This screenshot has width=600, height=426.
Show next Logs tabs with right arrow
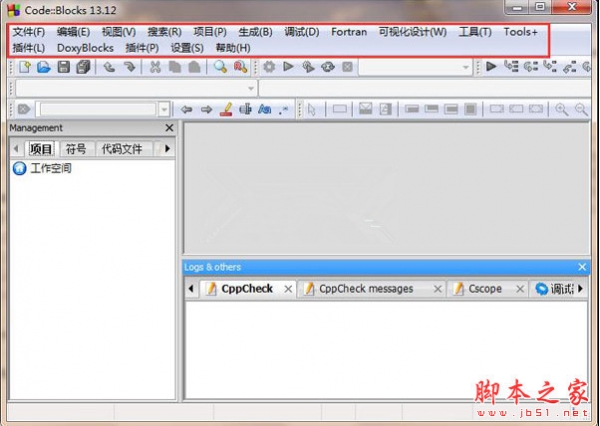[x=581, y=289]
